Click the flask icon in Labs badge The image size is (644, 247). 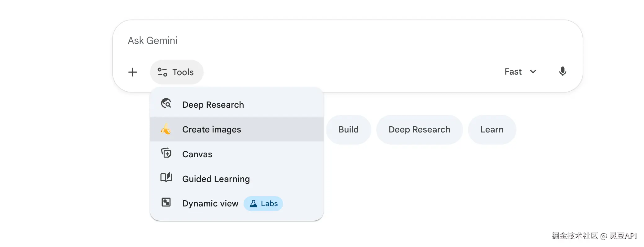[253, 204]
